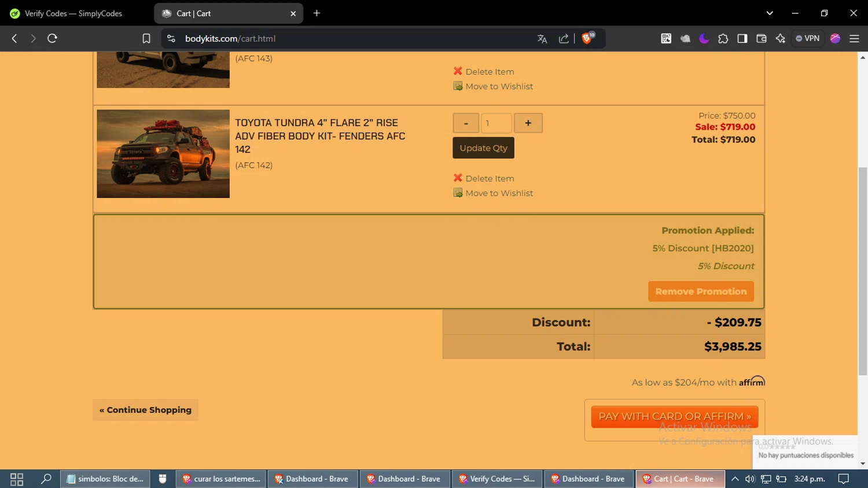This screenshot has width=868, height=488.
Task: Switch to Verify Codes — SimplyCodes tab
Action: [73, 13]
